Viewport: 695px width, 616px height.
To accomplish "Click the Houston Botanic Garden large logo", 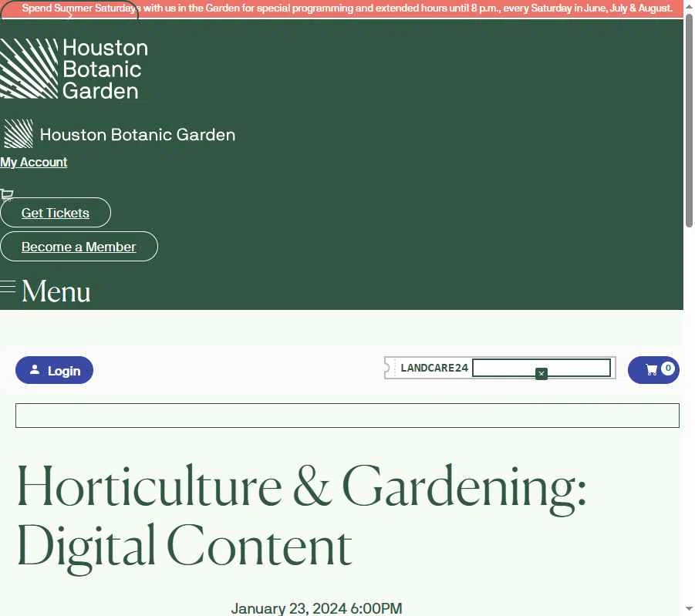I will click(x=74, y=69).
